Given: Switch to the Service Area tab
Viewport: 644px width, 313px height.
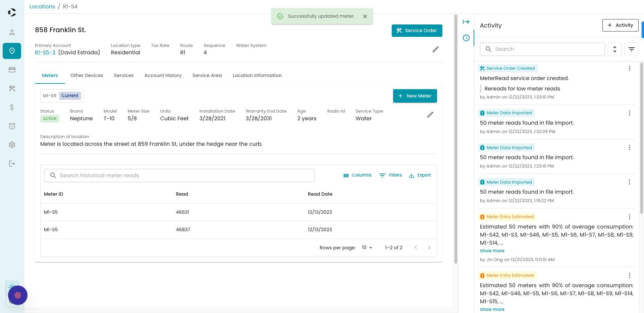Looking at the screenshot, I should click(207, 76).
